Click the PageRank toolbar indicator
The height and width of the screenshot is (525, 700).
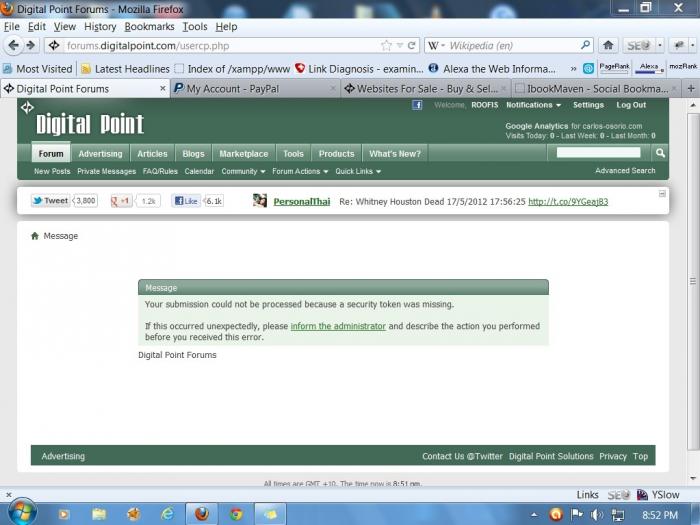click(x=614, y=68)
